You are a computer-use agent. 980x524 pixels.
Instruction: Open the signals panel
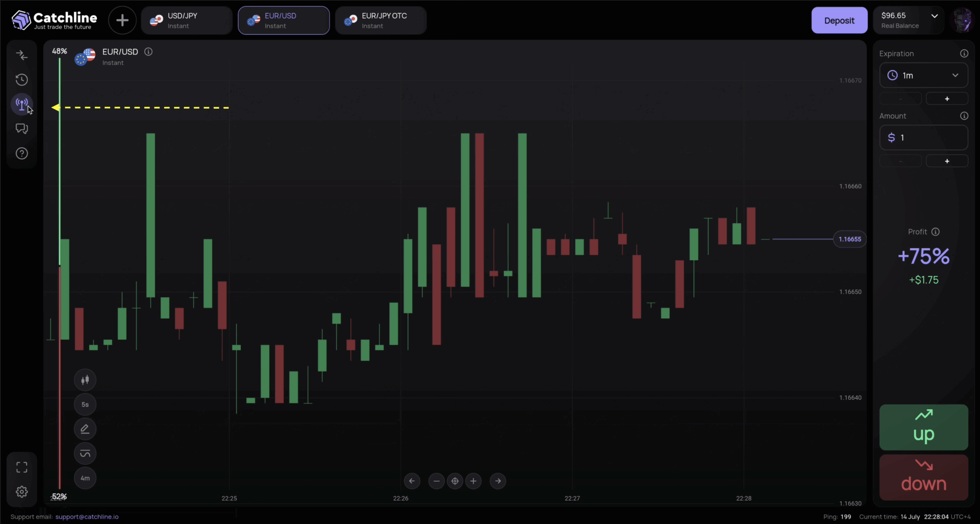22,104
